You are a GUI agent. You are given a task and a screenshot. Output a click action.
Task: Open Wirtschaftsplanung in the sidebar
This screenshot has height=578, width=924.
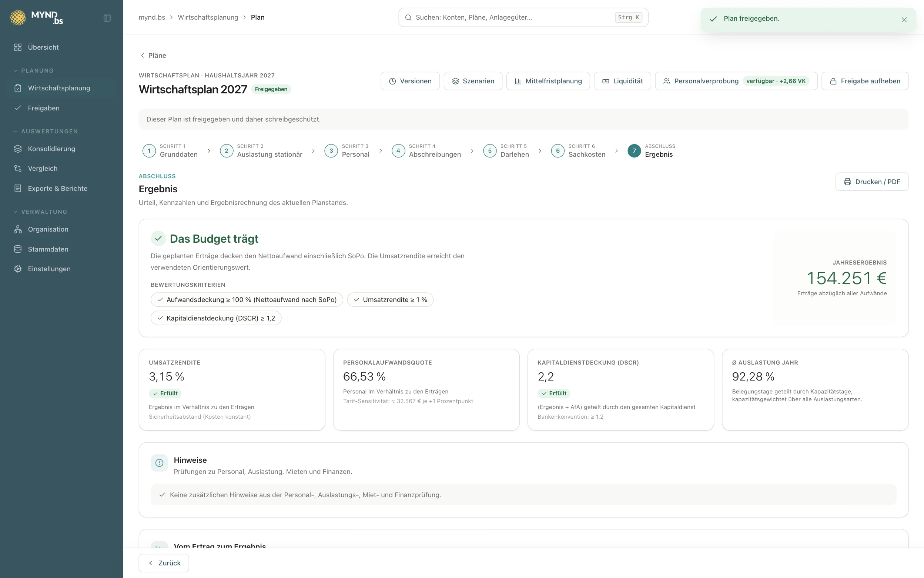tap(61, 88)
